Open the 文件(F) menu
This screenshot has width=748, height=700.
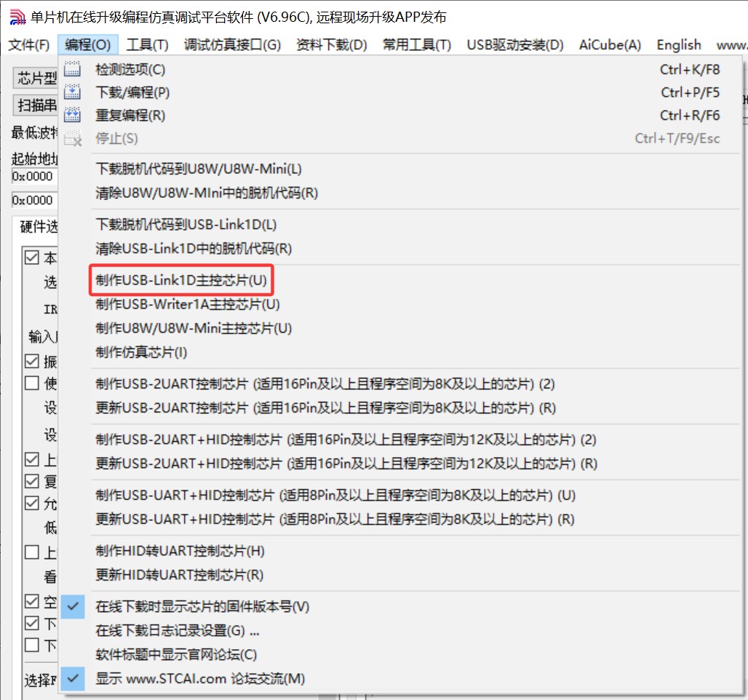click(x=29, y=44)
